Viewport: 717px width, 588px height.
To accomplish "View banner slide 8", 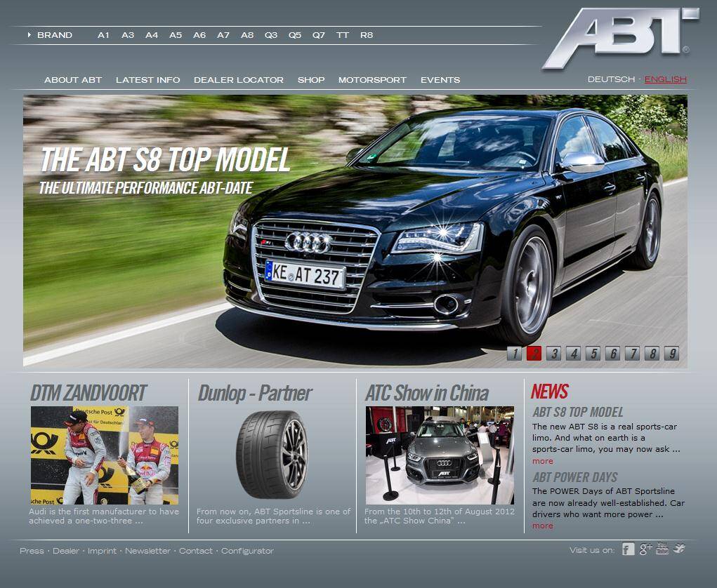I will 652,353.
